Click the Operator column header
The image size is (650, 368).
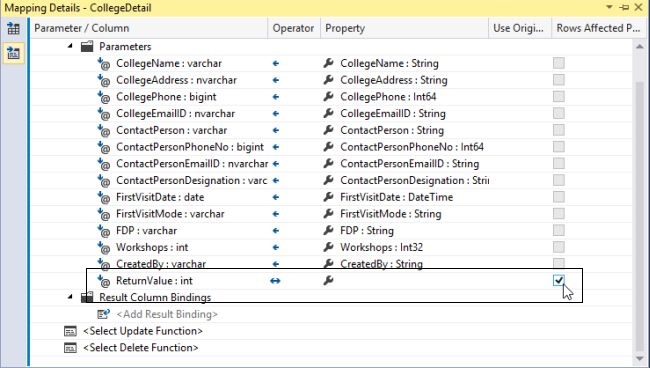[x=294, y=28]
